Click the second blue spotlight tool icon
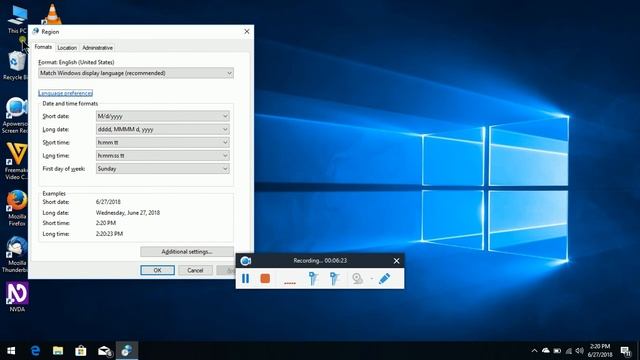 334,278
